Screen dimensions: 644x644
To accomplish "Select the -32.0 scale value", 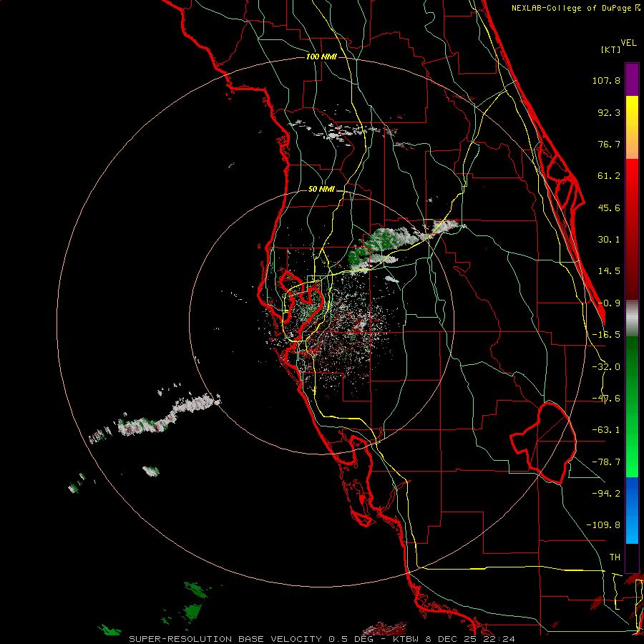I will click(606, 367).
